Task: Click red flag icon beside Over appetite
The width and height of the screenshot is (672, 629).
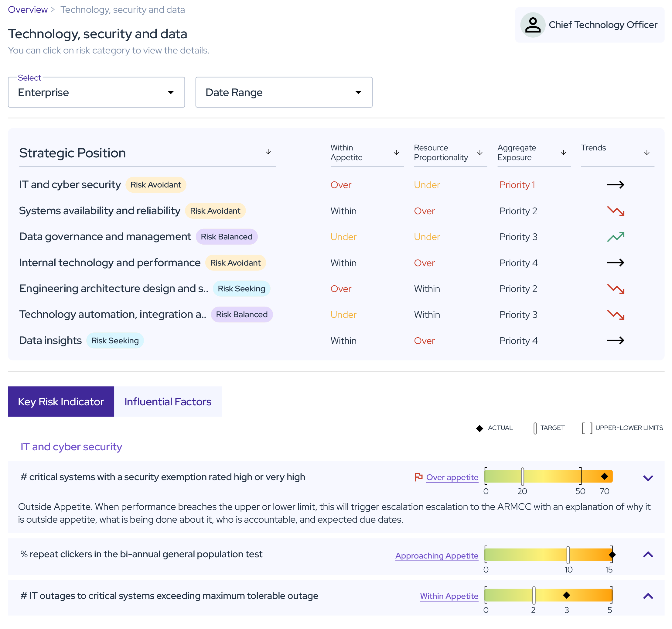Action: 418,477
